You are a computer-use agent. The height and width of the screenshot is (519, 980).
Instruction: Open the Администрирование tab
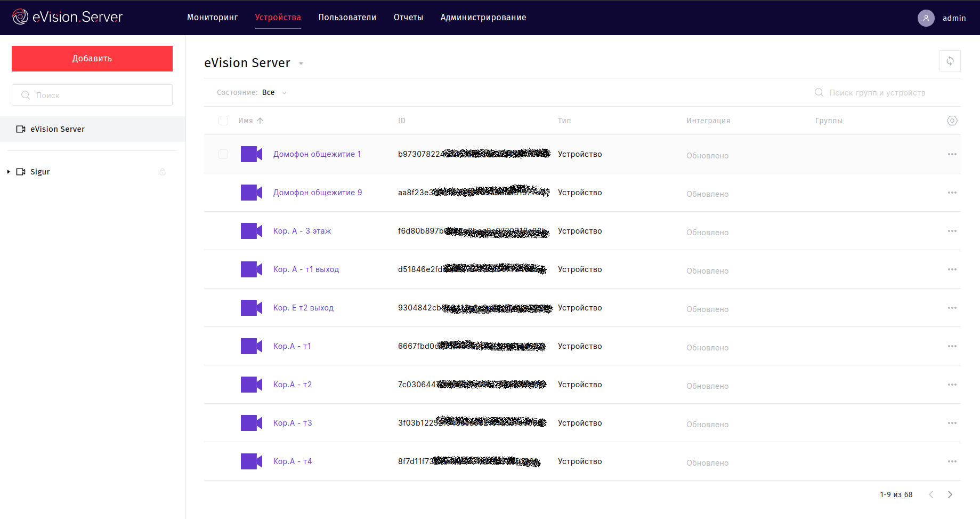coord(483,17)
